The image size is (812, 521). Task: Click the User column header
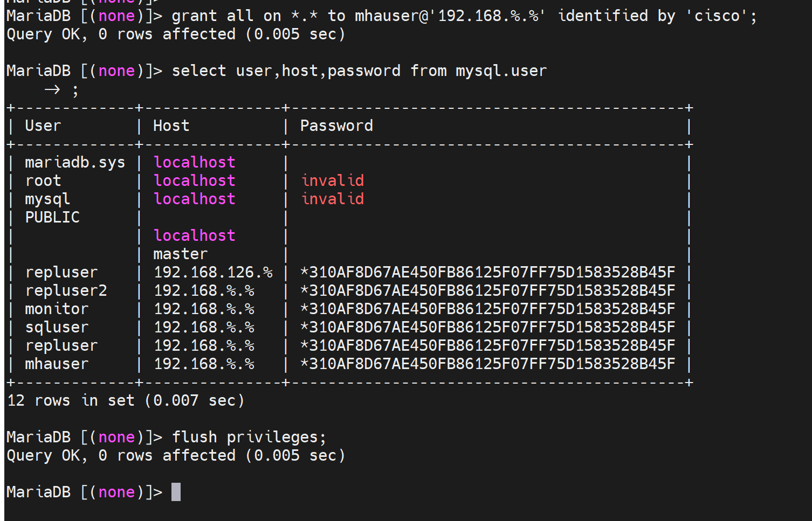coord(43,126)
